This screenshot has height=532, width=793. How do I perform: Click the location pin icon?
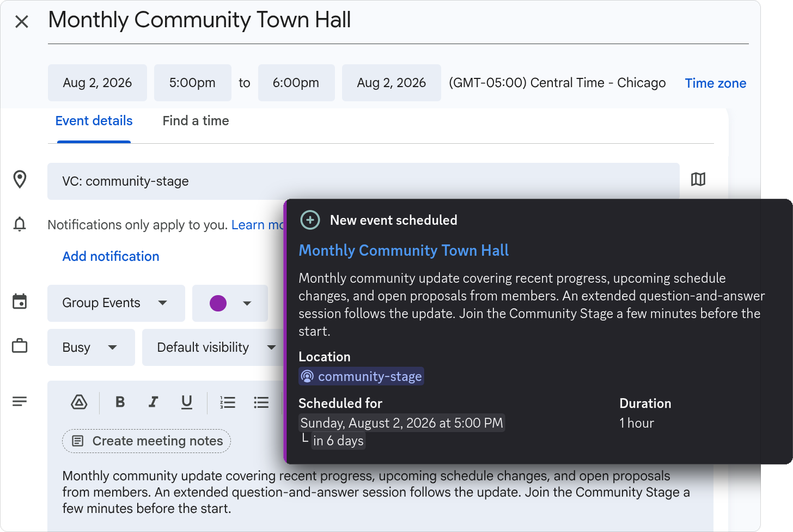[x=20, y=179]
